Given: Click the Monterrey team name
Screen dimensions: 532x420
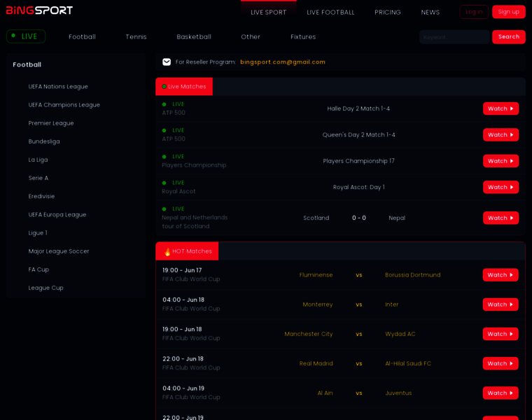Looking at the screenshot, I should point(318,304).
